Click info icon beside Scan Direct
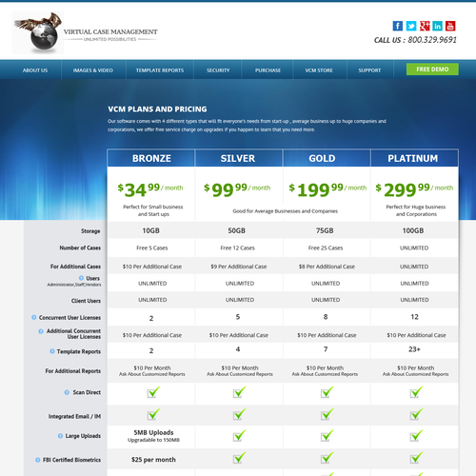This screenshot has width=476, height=476. tap(67, 392)
